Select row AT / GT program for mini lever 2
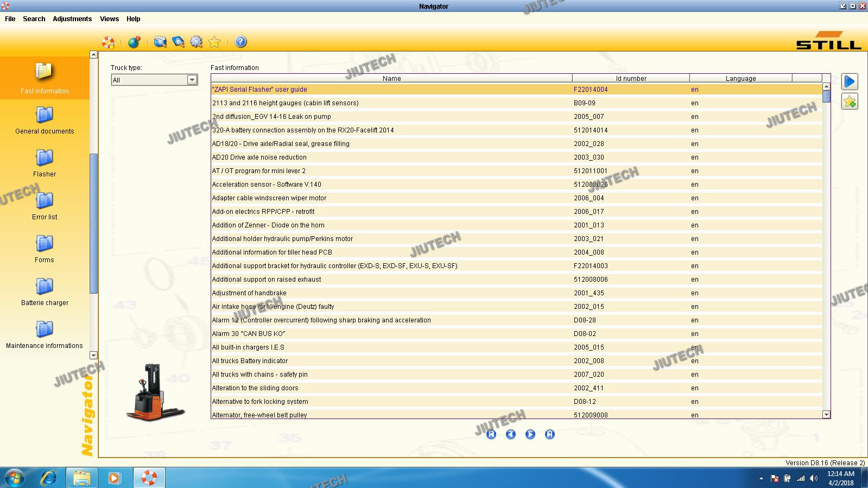Image resolution: width=868 pixels, height=488 pixels. point(517,171)
